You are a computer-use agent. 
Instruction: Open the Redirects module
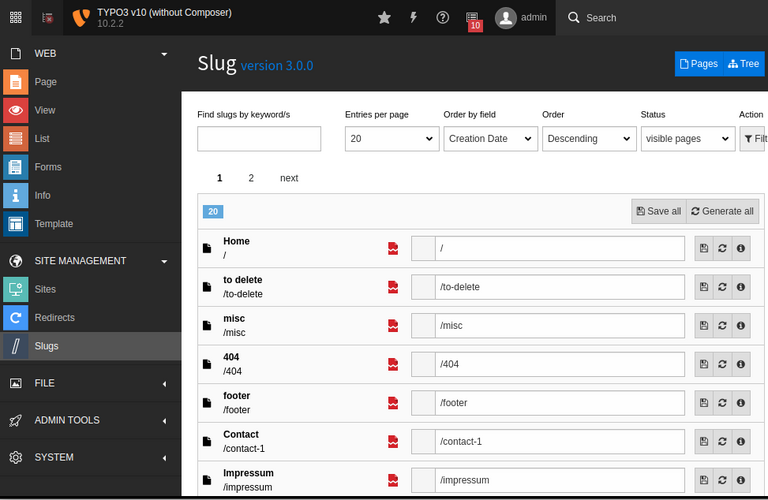(x=55, y=318)
